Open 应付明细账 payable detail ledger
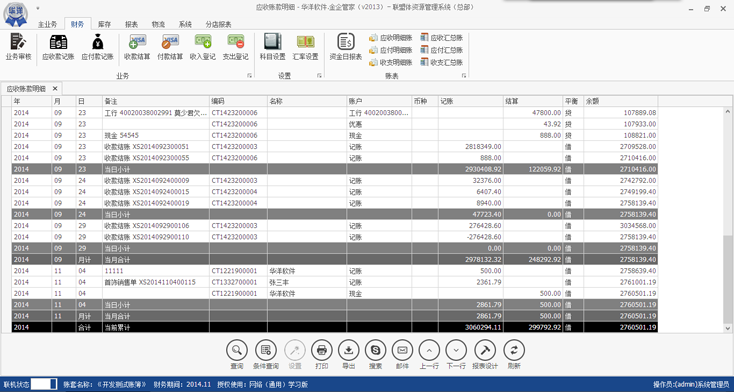This screenshot has height=392, width=734. pyautogui.click(x=391, y=50)
